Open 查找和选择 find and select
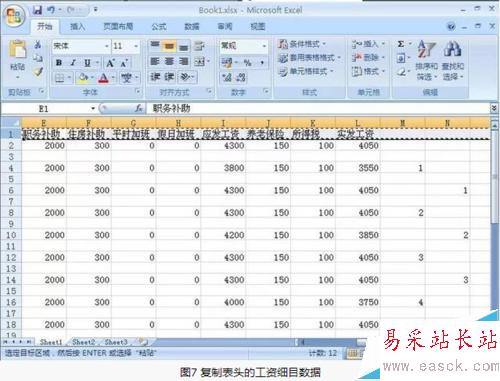Viewport: 500px width, 381px height. tap(453, 61)
